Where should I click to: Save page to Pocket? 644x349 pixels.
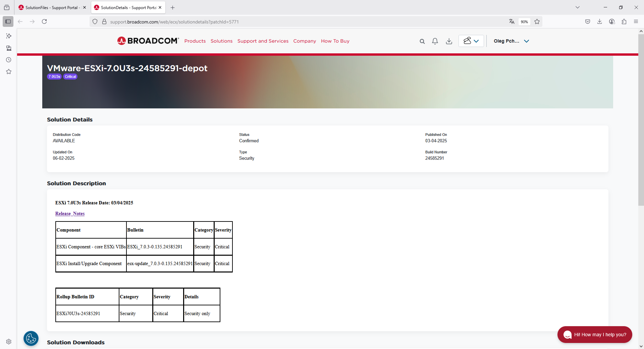tap(588, 21)
